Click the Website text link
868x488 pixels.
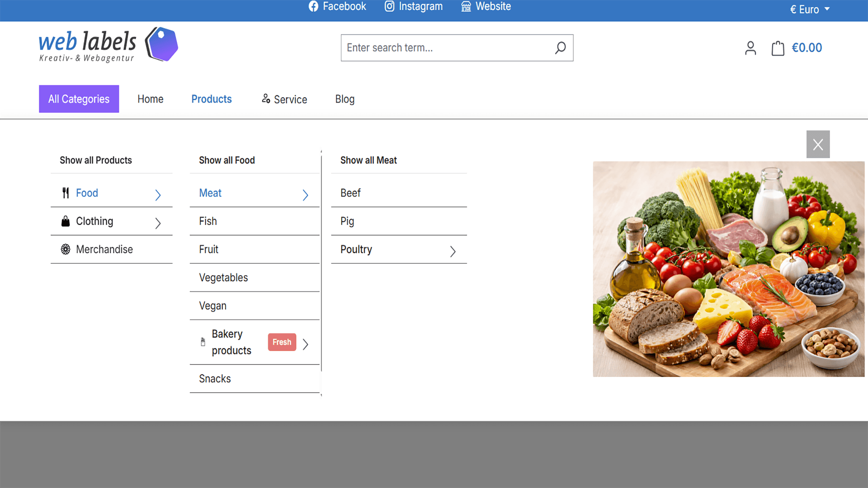[493, 6]
